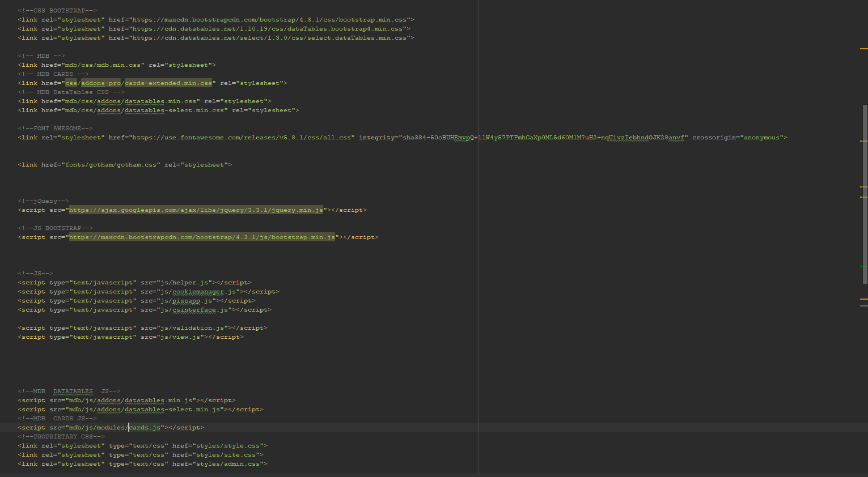Viewport: 868px width, 477px height.
Task: Click the datatables-select.min.css path
Action: click(x=145, y=110)
